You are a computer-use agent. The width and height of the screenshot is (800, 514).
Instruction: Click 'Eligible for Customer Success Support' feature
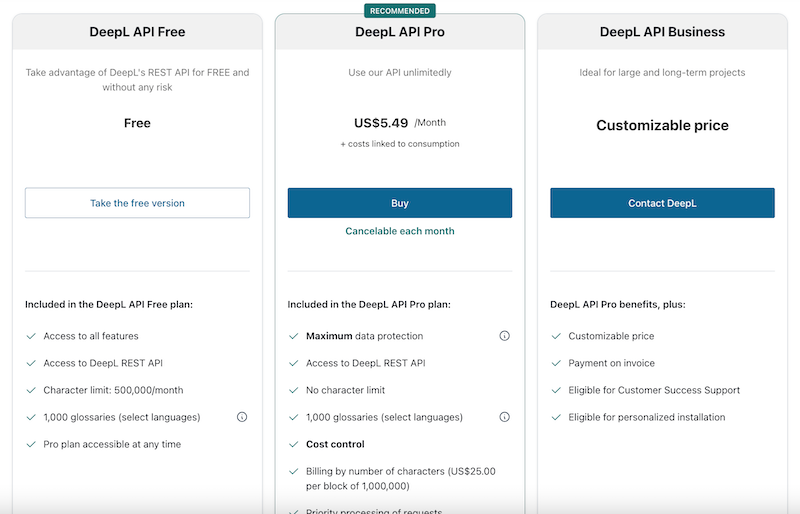(x=654, y=390)
